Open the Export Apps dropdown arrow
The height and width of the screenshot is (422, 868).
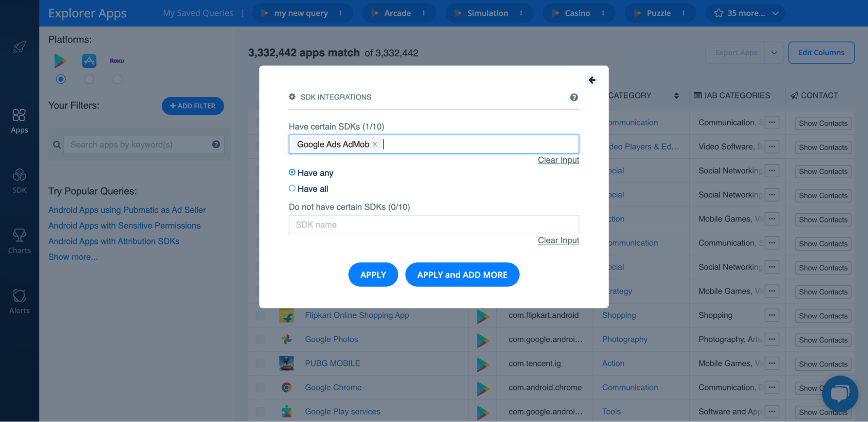(774, 53)
